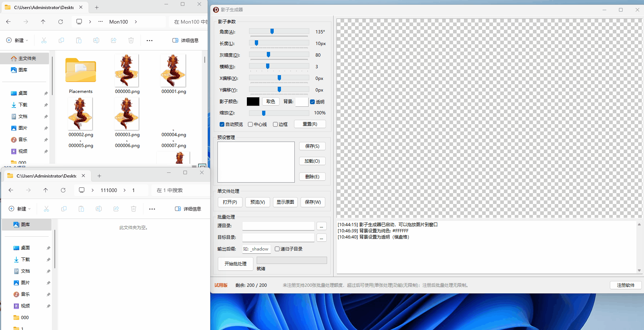The image size is (644, 330).
Task: Expand the chevron after Mon100 in address bar
Action: (x=136, y=22)
